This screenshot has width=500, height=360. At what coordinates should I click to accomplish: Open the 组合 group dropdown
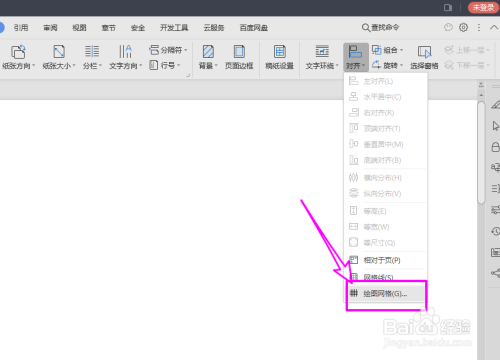click(x=387, y=50)
